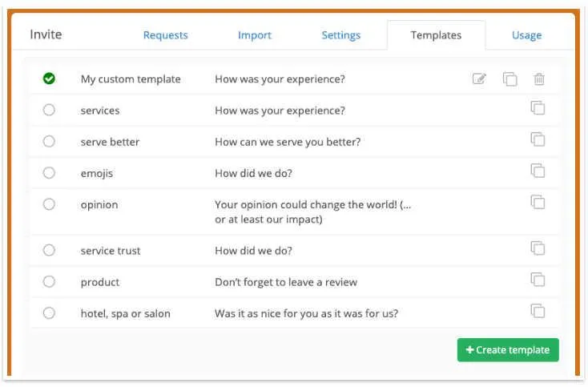Copy the serve better template
The image size is (588, 387).
538,139
